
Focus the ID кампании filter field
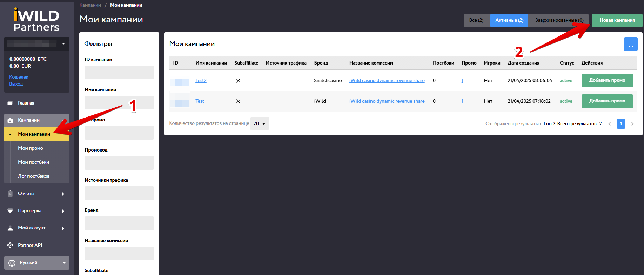(119, 72)
